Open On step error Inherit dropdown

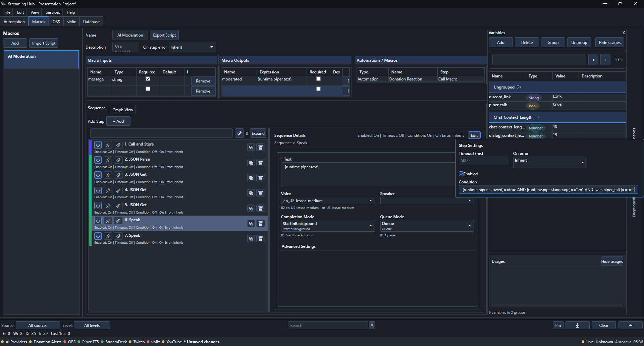[193, 47]
